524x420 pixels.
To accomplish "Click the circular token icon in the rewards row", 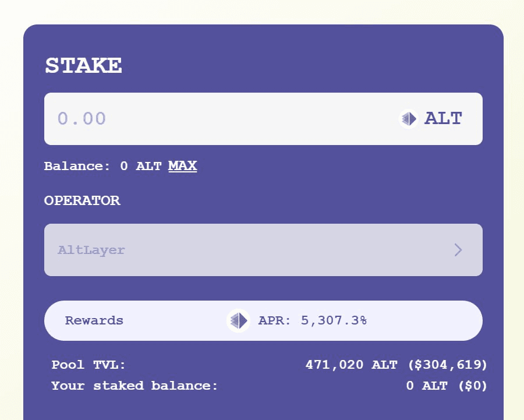I will pos(238,320).
